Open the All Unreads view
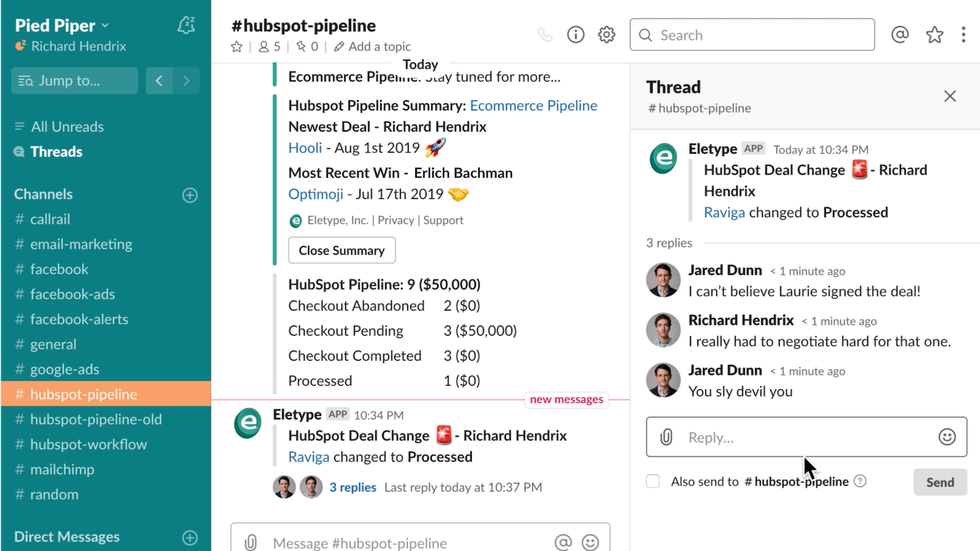980x551 pixels. [x=67, y=126]
